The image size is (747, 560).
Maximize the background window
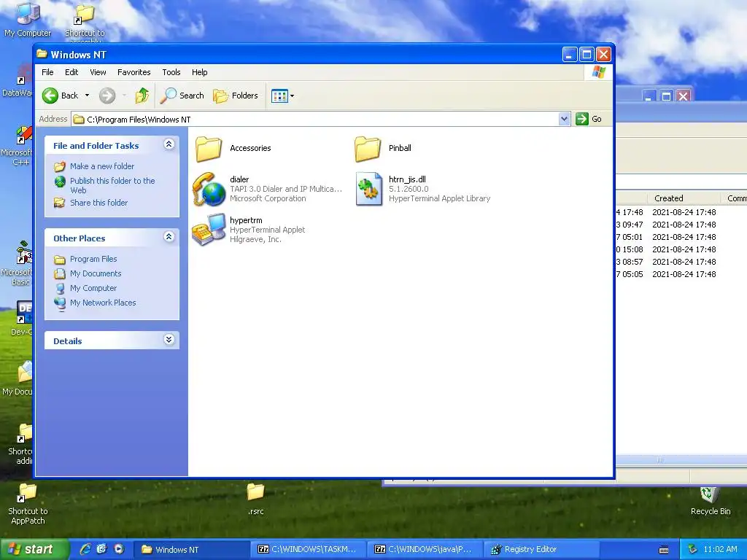(x=666, y=96)
